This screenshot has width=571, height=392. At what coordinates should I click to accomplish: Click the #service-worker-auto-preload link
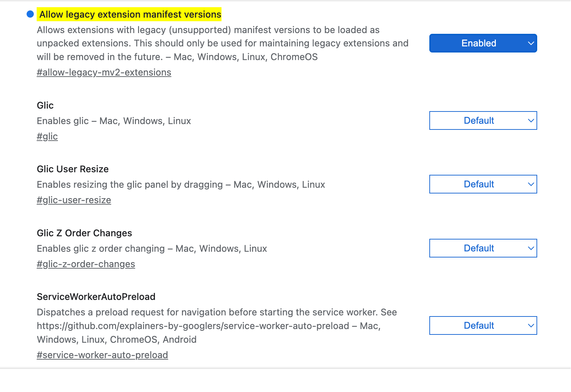point(102,355)
